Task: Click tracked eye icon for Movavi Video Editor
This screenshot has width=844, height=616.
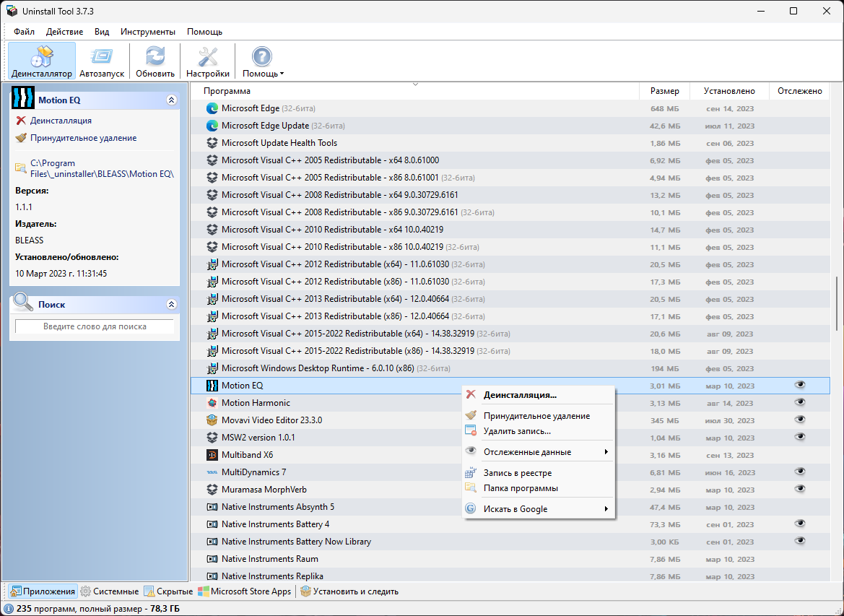Action: 800,420
